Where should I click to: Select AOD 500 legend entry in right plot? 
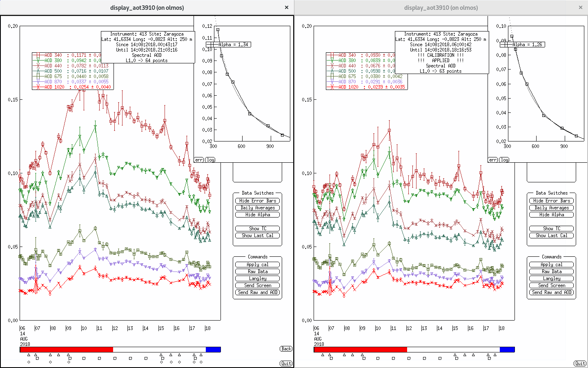(x=361, y=71)
